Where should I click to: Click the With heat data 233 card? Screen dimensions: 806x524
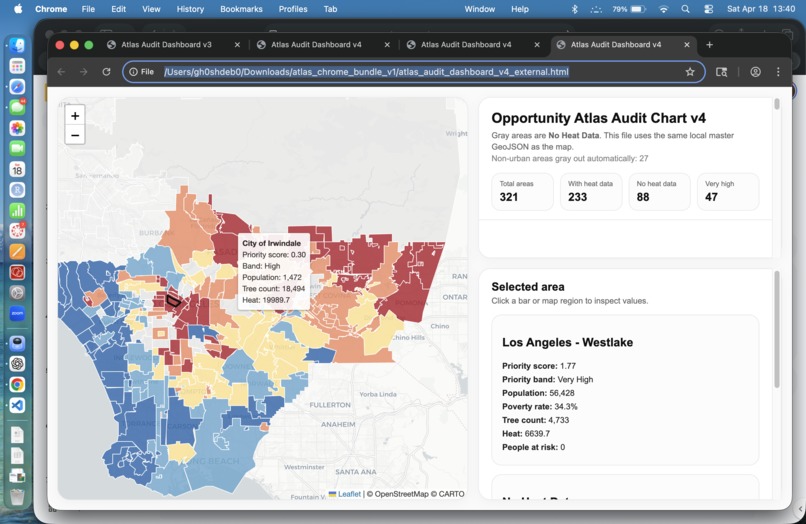pos(591,191)
